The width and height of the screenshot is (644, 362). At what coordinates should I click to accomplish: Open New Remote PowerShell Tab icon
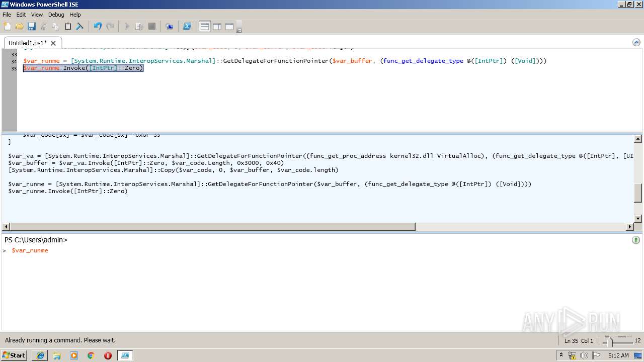tap(170, 26)
